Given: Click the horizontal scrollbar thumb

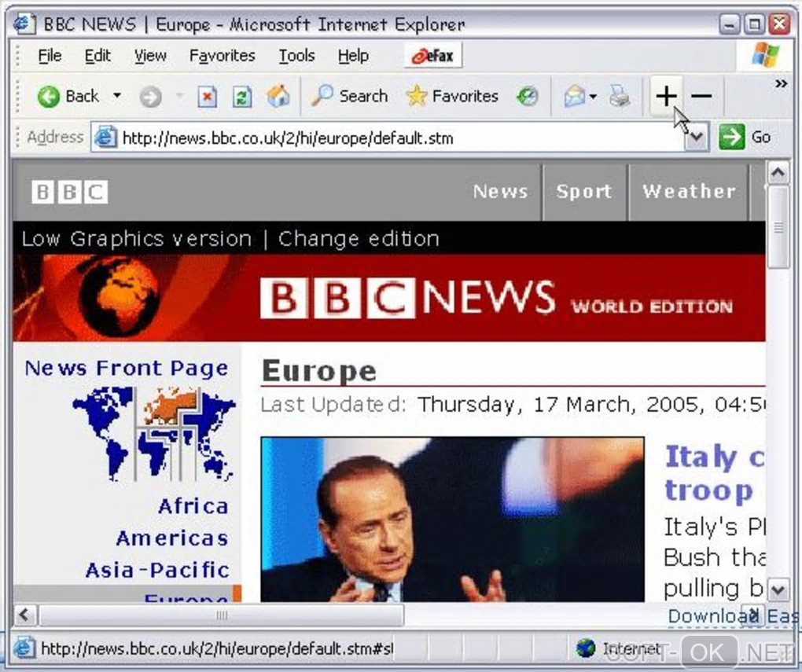Looking at the screenshot, I should coord(222,615).
